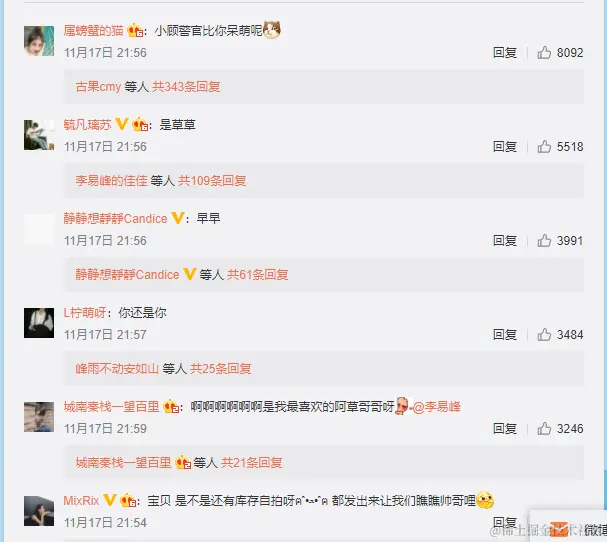The height and width of the screenshot is (542, 607).
Task: Show all 共61条回复 replies
Action: point(257,274)
